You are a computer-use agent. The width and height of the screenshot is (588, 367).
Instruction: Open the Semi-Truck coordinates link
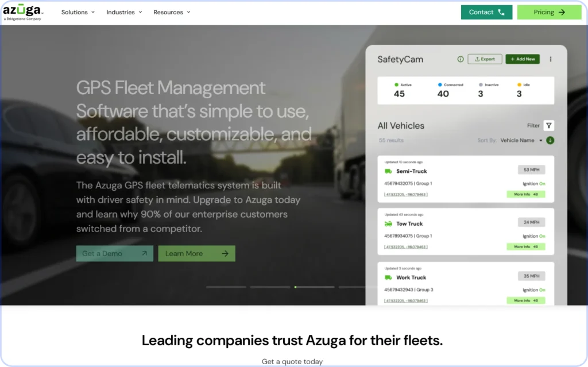pyautogui.click(x=406, y=194)
